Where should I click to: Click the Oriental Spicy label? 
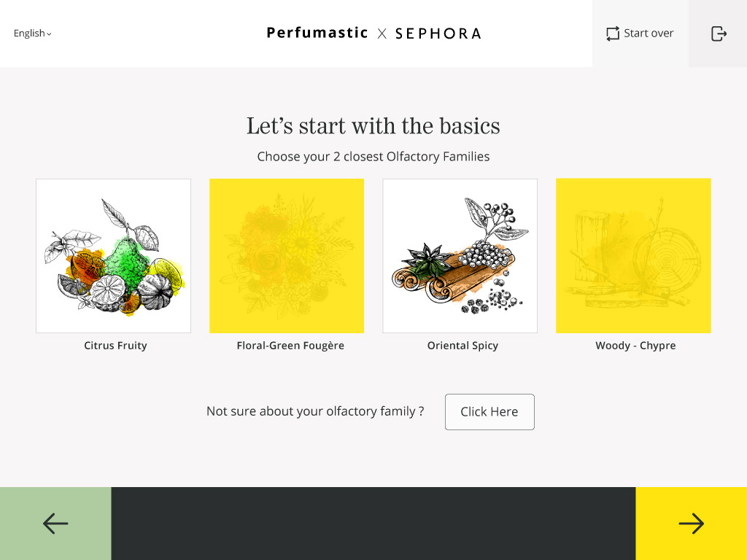tap(462, 346)
